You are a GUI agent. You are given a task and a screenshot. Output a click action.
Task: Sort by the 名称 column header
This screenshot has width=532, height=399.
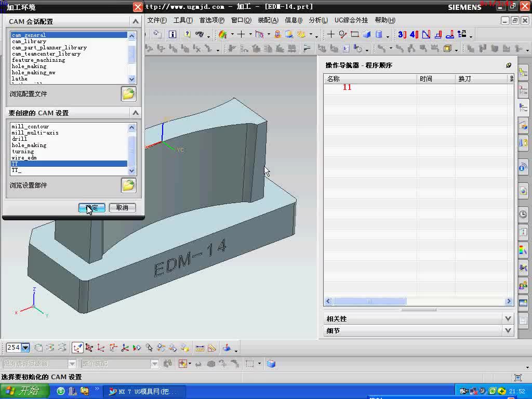pyautogui.click(x=370, y=79)
